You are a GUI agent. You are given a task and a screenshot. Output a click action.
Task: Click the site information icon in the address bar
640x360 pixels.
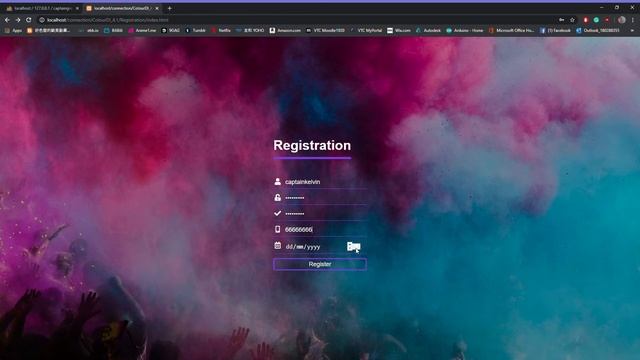tap(42, 20)
